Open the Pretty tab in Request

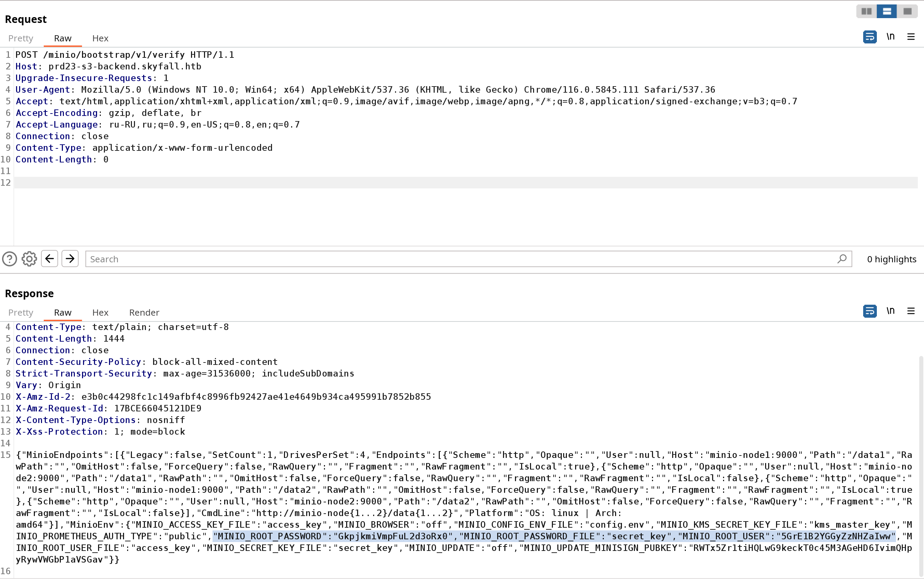(x=21, y=38)
